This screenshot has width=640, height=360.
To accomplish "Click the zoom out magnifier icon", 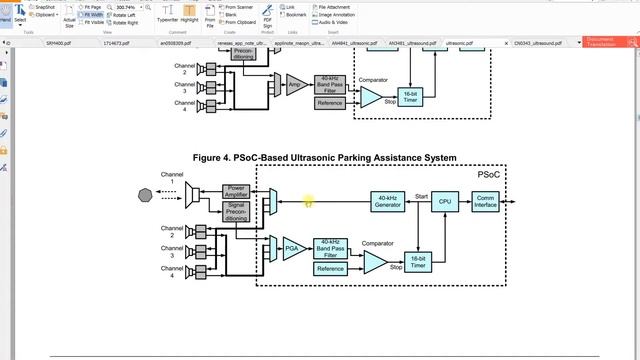I will point(109,7).
